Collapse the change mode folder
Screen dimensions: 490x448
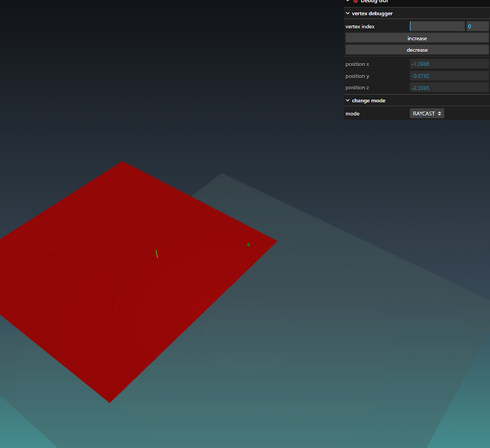pyautogui.click(x=417, y=100)
